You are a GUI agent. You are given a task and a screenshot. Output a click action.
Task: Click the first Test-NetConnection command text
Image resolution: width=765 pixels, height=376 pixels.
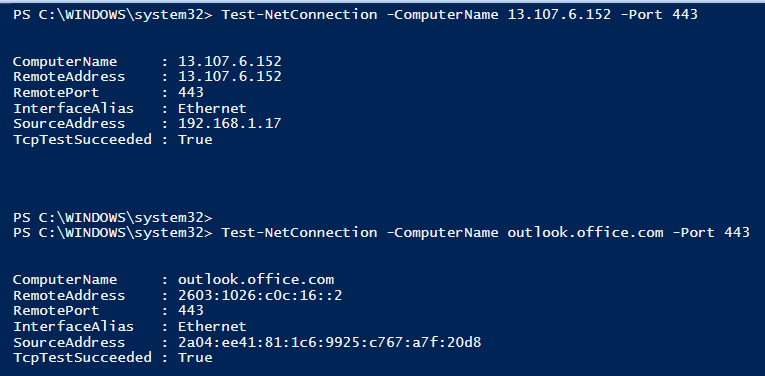[x=459, y=15]
